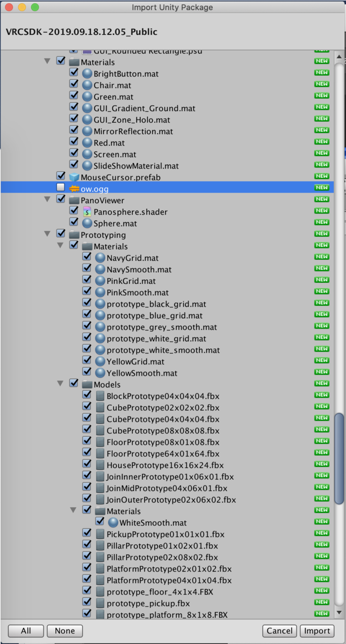Click the PlatformPrototype04x01x04.fbx mesh icon
This screenshot has height=644, width=346.
point(100,580)
